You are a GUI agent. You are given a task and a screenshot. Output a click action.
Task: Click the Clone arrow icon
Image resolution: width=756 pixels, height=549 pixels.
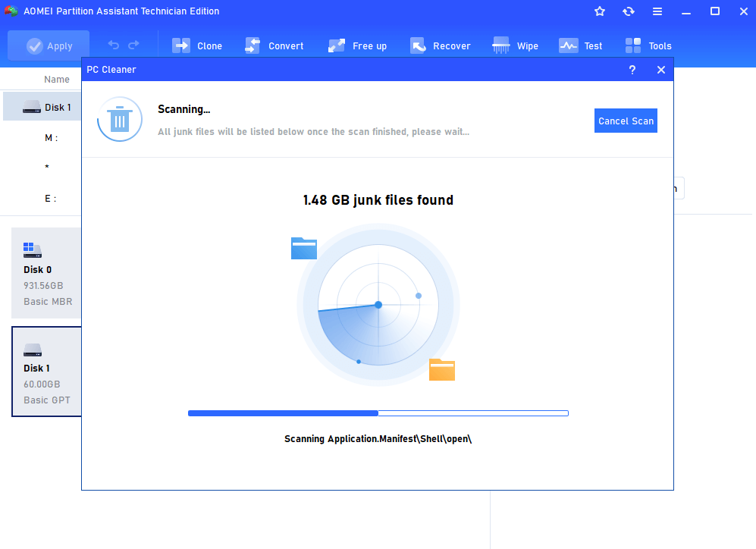coord(181,45)
